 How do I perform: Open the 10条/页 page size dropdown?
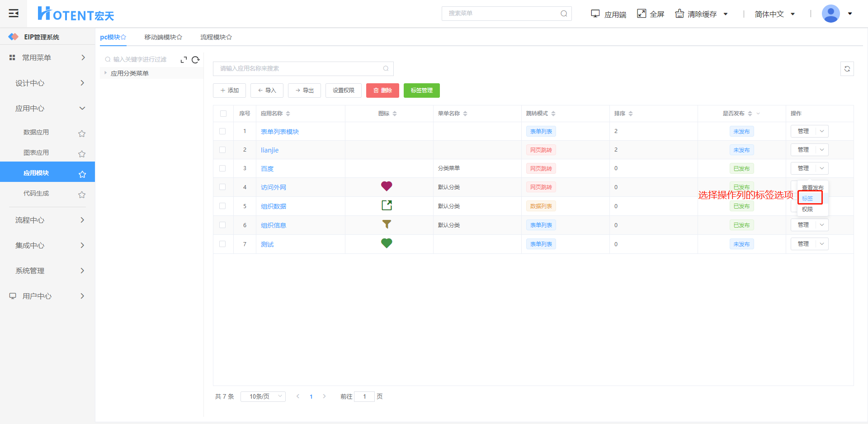(x=263, y=396)
